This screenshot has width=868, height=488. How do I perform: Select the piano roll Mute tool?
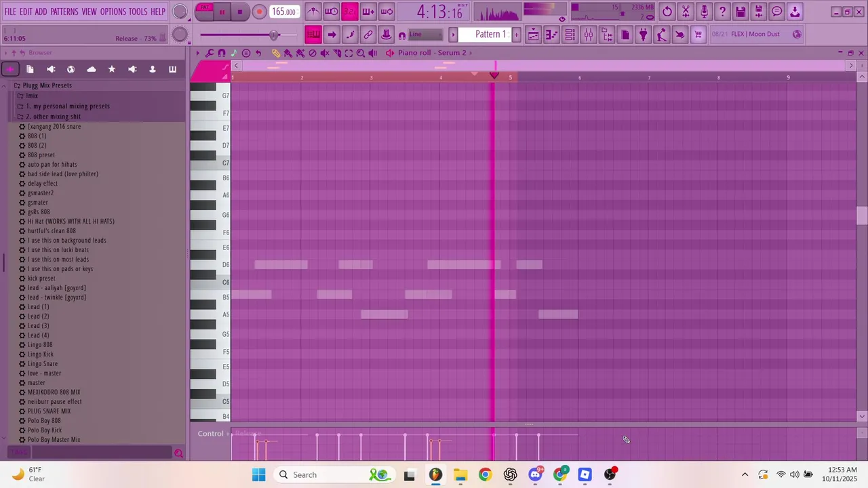324,53
